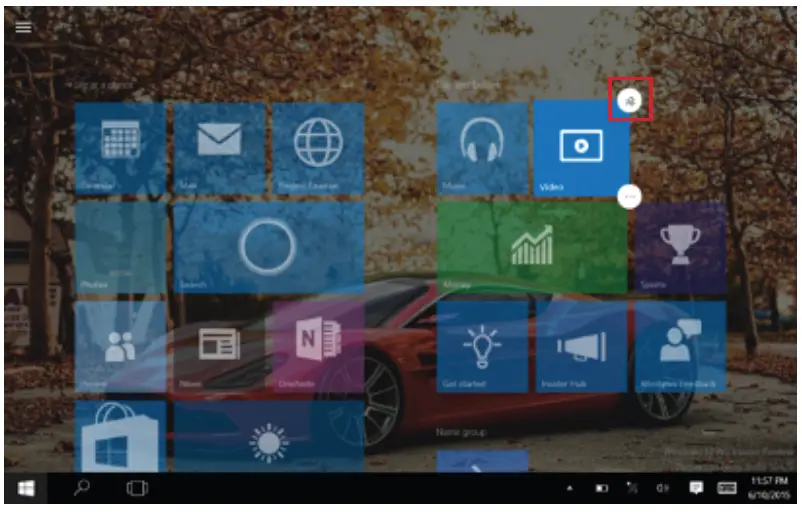This screenshot has width=802, height=515.
Task: Open the Weather sun tile
Action: [x=269, y=436]
